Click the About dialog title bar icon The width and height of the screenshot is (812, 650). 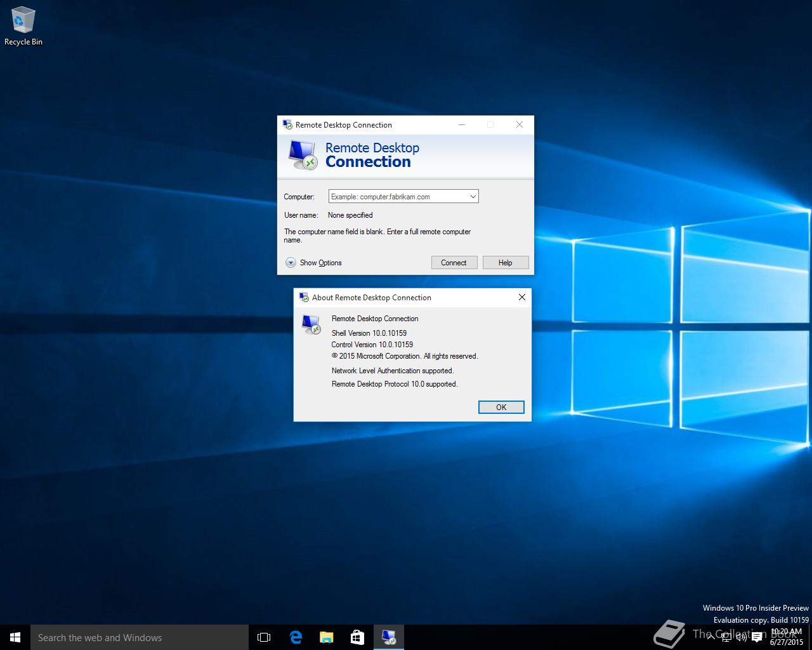pos(304,298)
